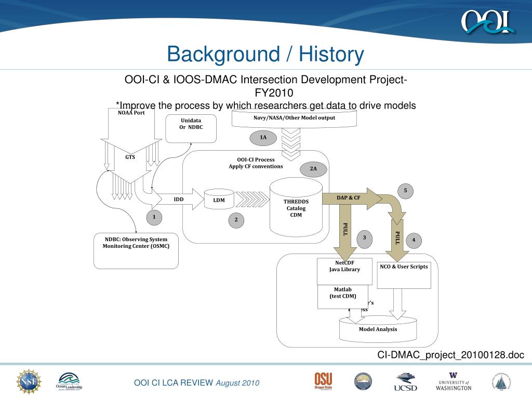Click the PULL arrow beside marker 3
The height and width of the screenshot is (399, 532).
coord(345,232)
